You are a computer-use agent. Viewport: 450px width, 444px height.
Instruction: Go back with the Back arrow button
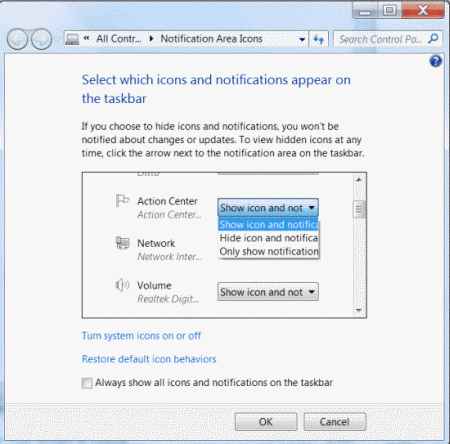tap(17, 39)
